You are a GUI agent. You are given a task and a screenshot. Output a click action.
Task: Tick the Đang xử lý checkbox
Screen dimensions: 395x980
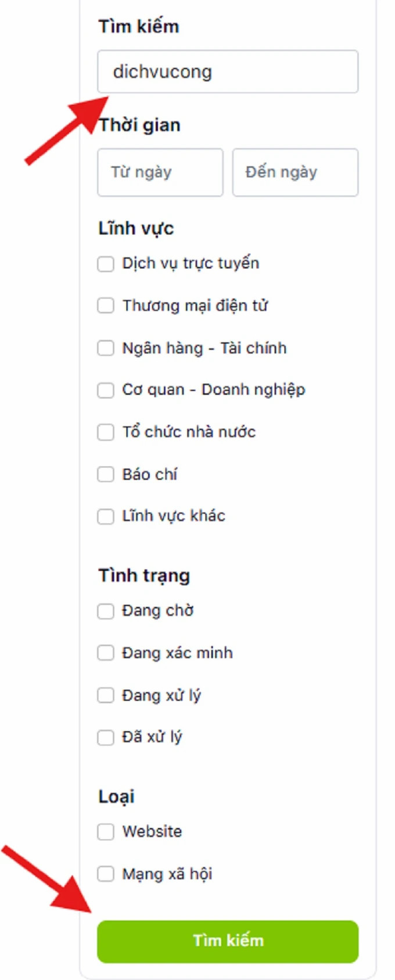105,695
